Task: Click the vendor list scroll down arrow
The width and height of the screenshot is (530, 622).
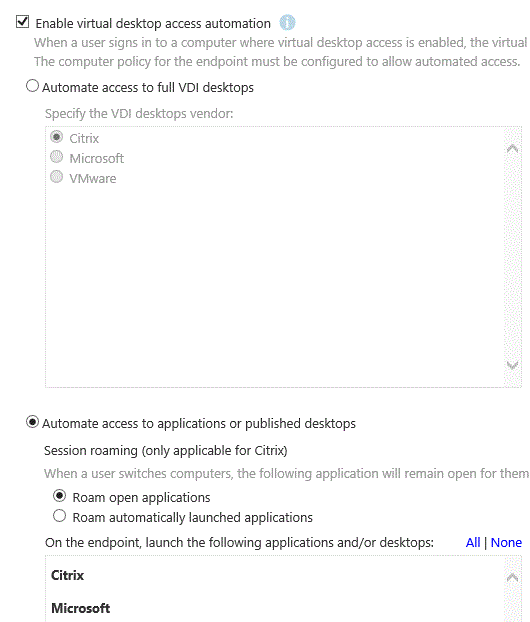Action: [513, 365]
